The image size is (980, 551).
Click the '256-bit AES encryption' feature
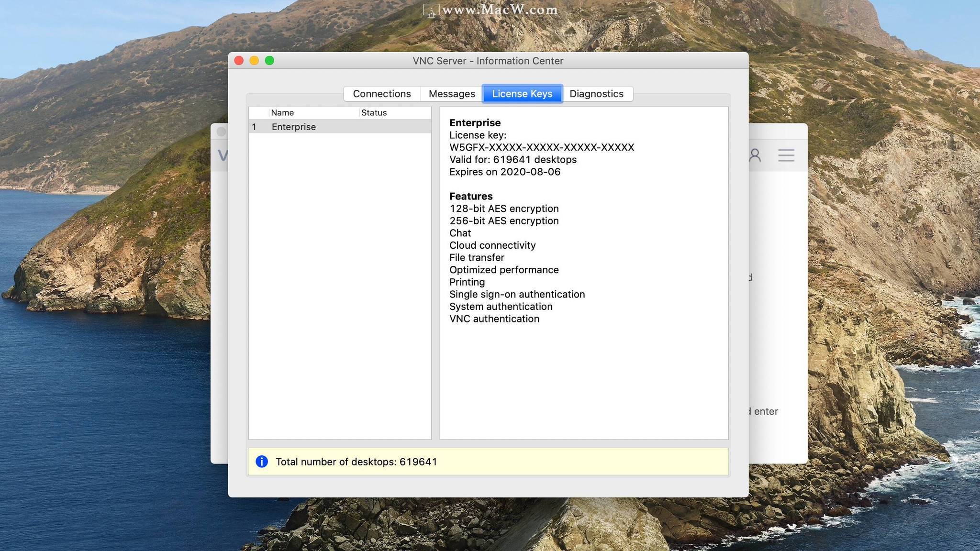click(504, 221)
